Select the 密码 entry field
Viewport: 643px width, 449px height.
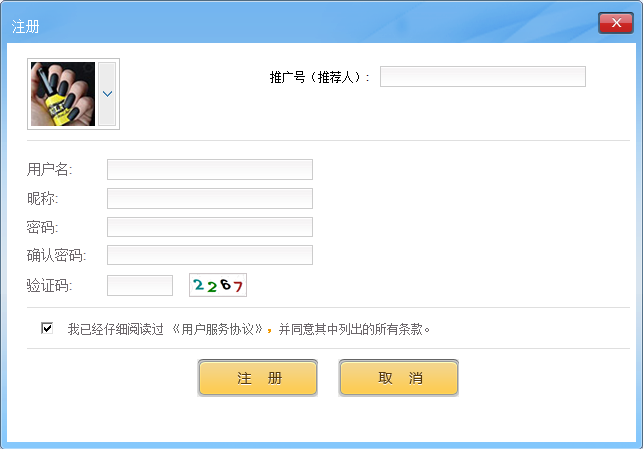pyautogui.click(x=209, y=228)
